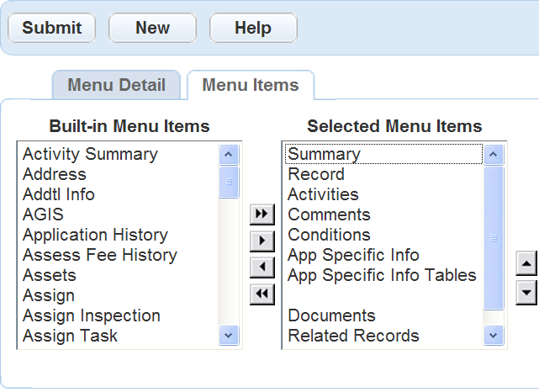Move selected menu item up
539x392 pixels.
click(x=526, y=264)
